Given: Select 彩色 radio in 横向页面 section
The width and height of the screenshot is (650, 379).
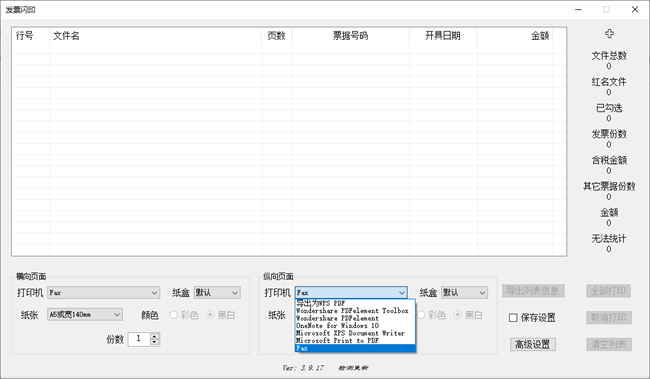Looking at the screenshot, I should 173,315.
